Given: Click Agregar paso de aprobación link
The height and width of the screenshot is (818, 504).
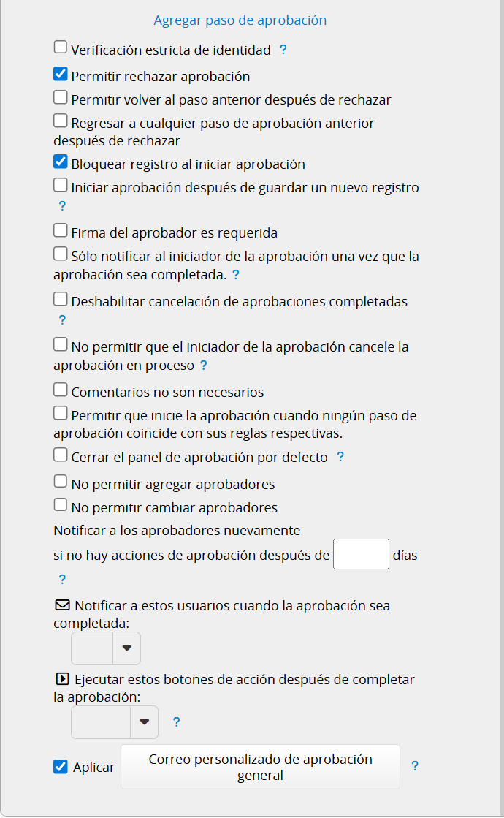Looking at the screenshot, I should point(240,20).
